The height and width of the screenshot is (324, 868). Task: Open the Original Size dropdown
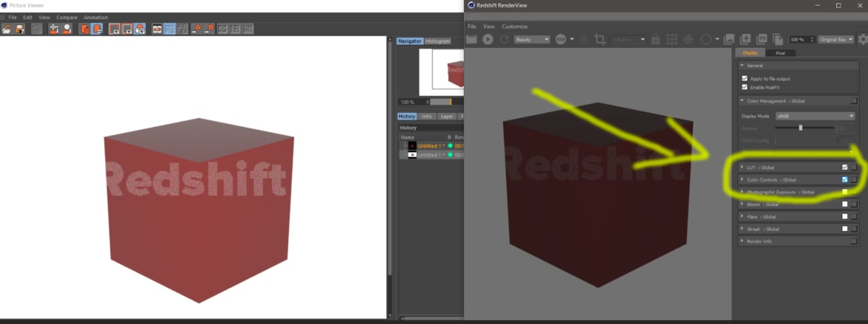click(x=835, y=39)
